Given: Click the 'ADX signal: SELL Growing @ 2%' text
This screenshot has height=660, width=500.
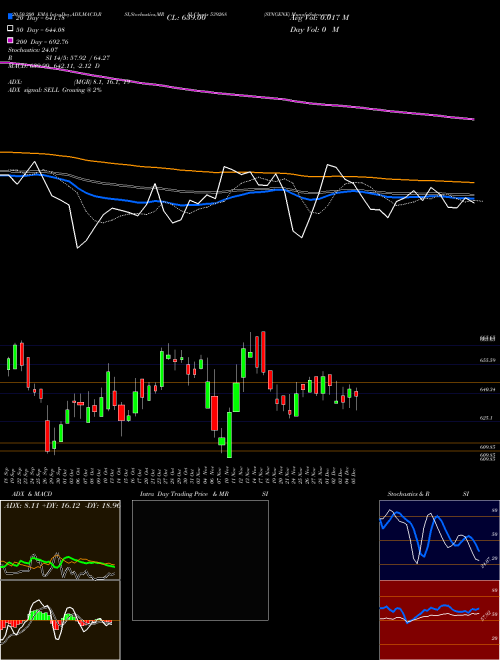Looking at the screenshot, I should (55, 90).
